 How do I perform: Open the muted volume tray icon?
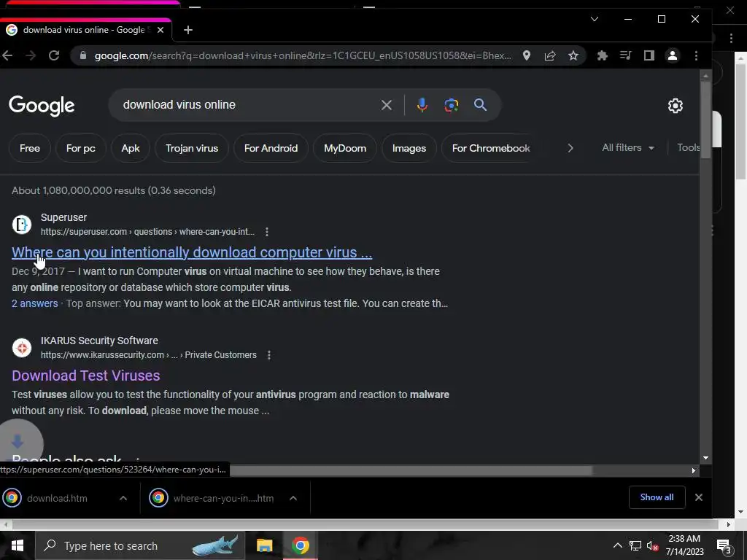652,545
